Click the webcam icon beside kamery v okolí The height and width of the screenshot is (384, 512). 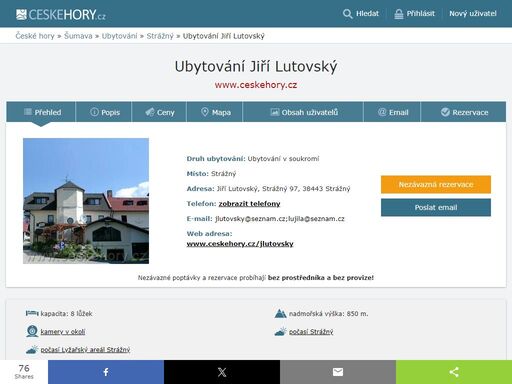click(32, 331)
